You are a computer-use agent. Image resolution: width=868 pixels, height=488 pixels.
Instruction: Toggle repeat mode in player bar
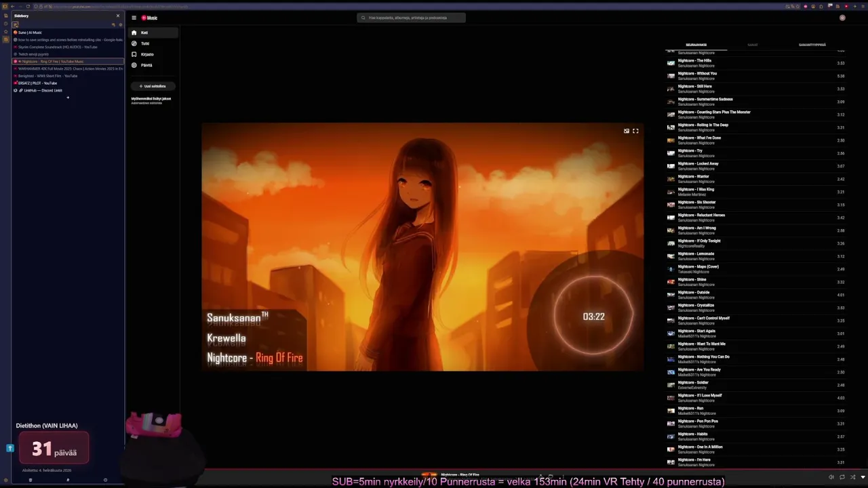coord(842,477)
